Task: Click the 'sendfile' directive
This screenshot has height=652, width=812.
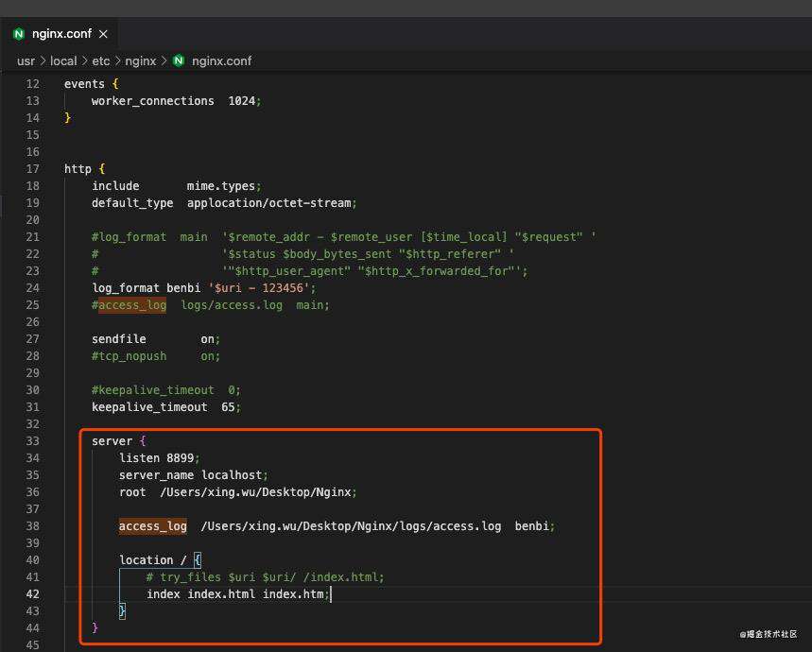Action: tap(118, 339)
